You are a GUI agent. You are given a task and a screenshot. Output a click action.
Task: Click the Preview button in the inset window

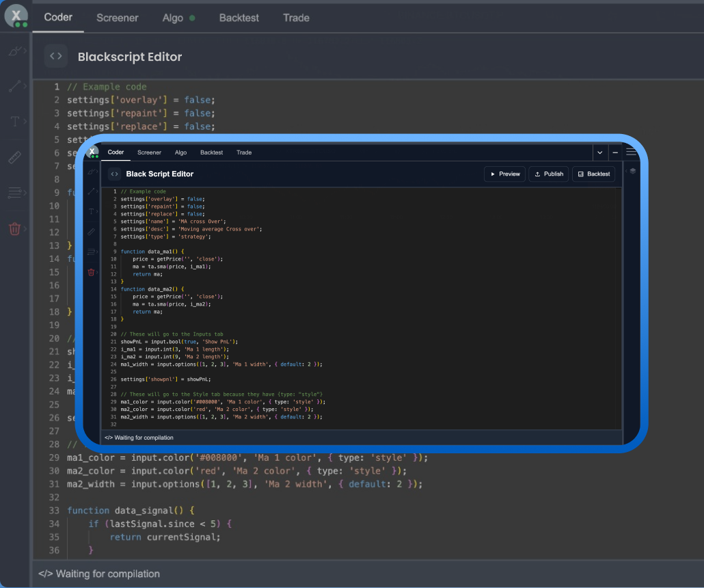(x=504, y=174)
